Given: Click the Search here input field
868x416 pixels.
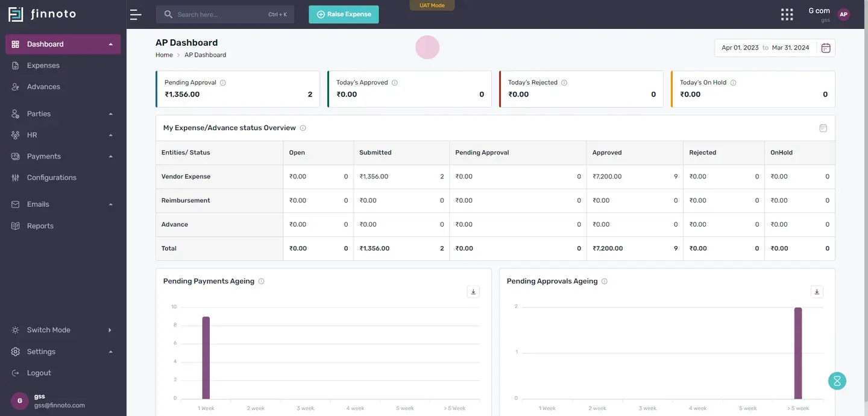Looking at the screenshot, I should [x=225, y=14].
